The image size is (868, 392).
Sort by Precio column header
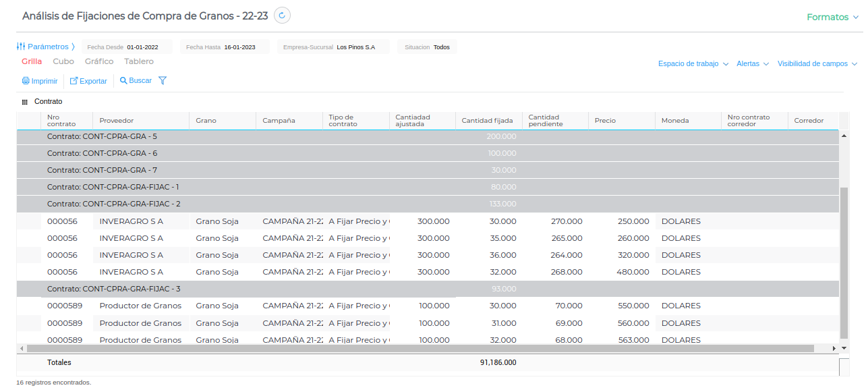point(622,121)
